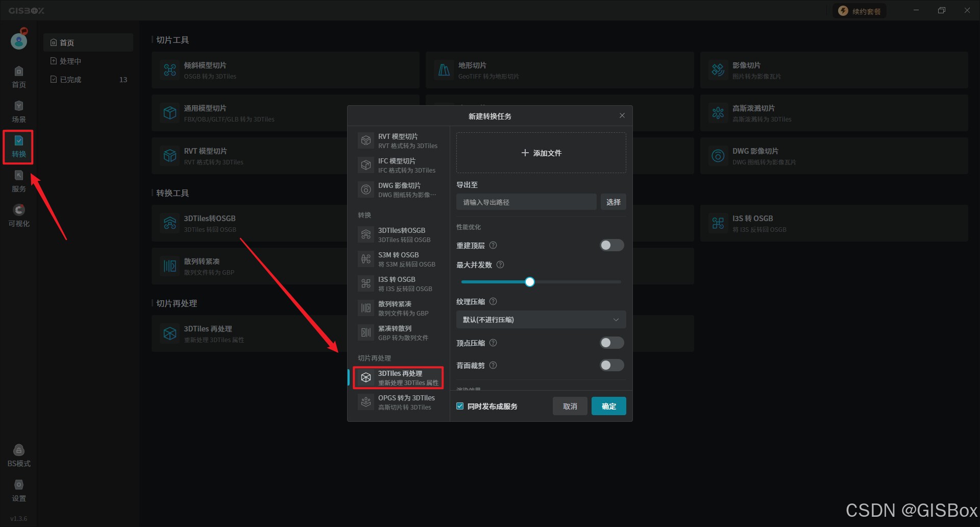Open RVT 模型切片 card in main page
This screenshot has width=980, height=527.
click(x=249, y=156)
